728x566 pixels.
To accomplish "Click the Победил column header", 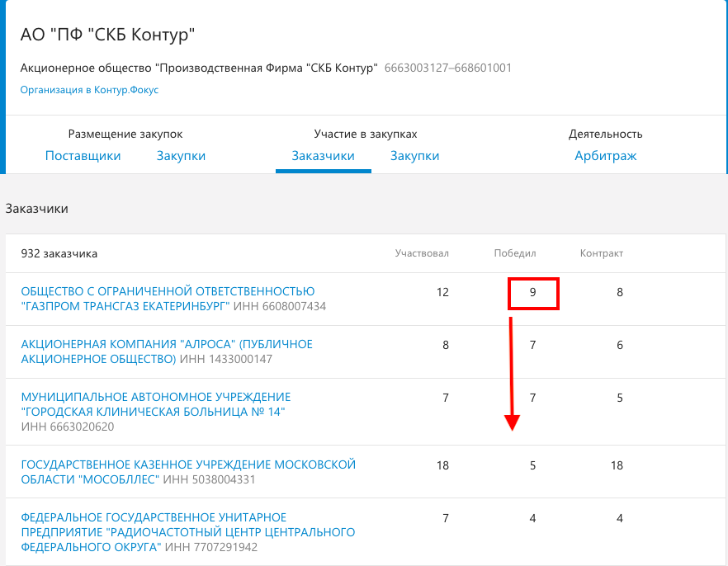I will [514, 253].
